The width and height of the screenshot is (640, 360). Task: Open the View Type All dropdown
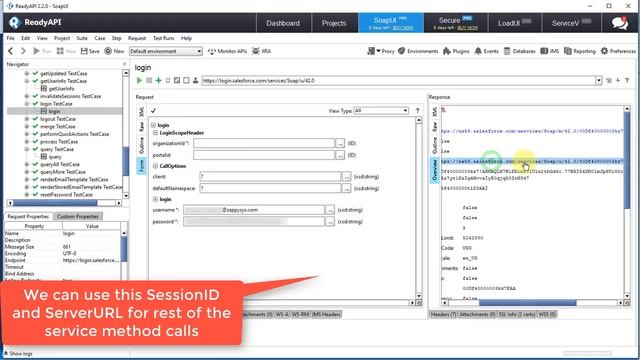(381, 111)
